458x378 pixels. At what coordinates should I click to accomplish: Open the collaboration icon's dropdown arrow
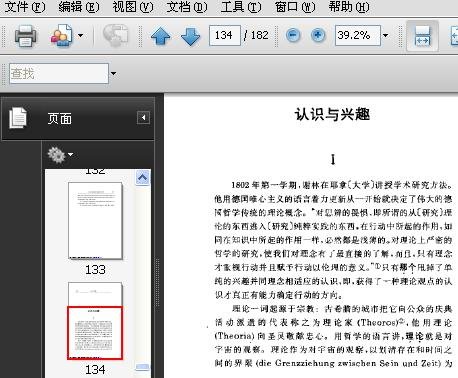click(x=80, y=35)
